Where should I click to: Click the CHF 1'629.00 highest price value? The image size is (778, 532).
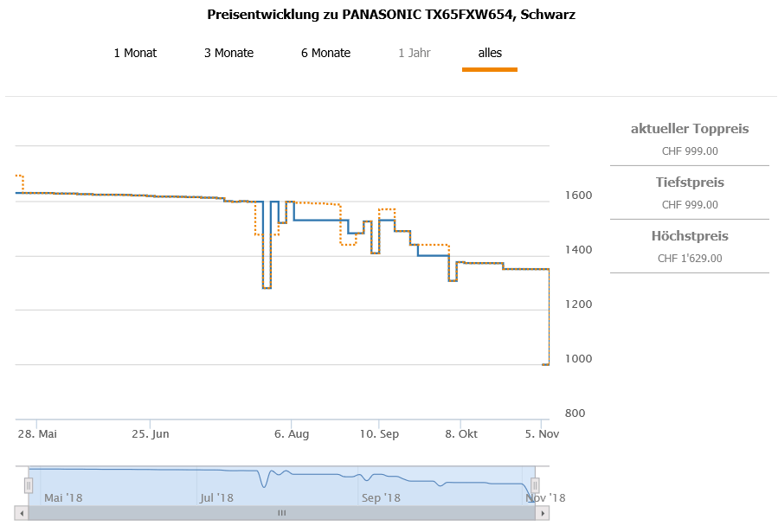point(690,258)
